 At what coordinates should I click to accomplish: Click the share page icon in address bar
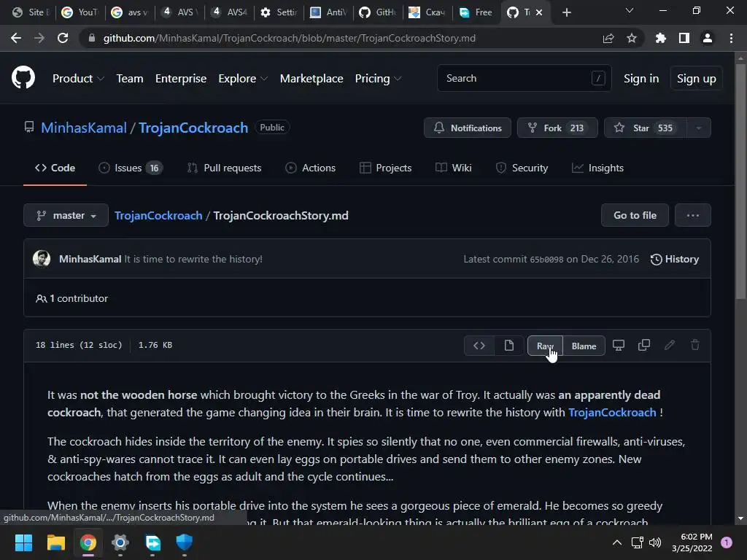point(608,38)
